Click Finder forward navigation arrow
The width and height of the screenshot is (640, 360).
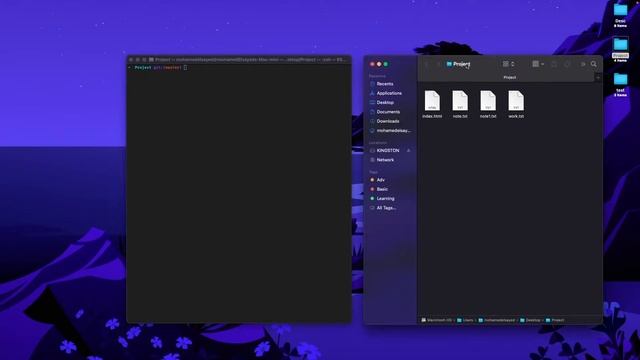(438, 64)
